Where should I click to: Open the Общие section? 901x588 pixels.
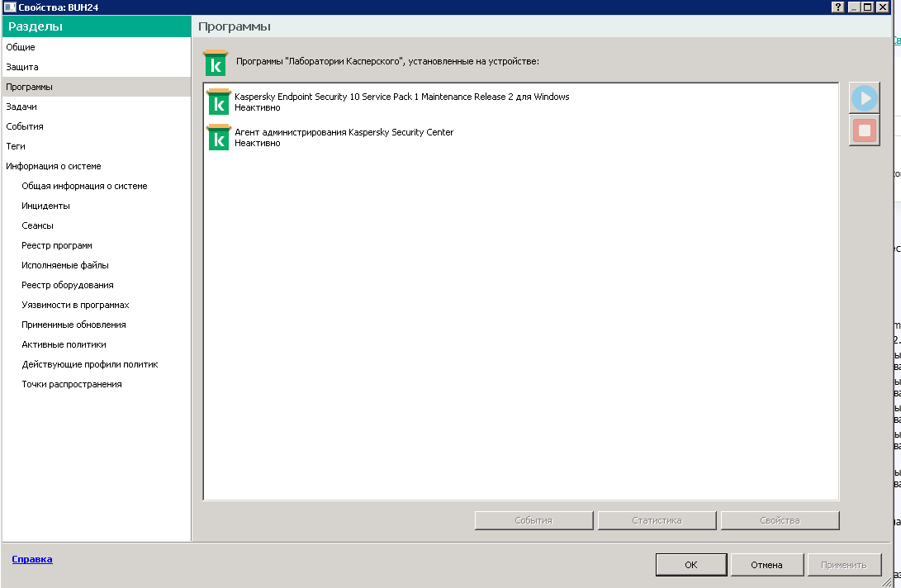click(97, 47)
